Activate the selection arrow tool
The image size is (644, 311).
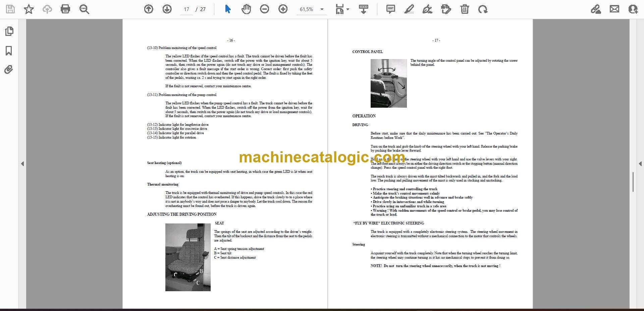click(228, 9)
